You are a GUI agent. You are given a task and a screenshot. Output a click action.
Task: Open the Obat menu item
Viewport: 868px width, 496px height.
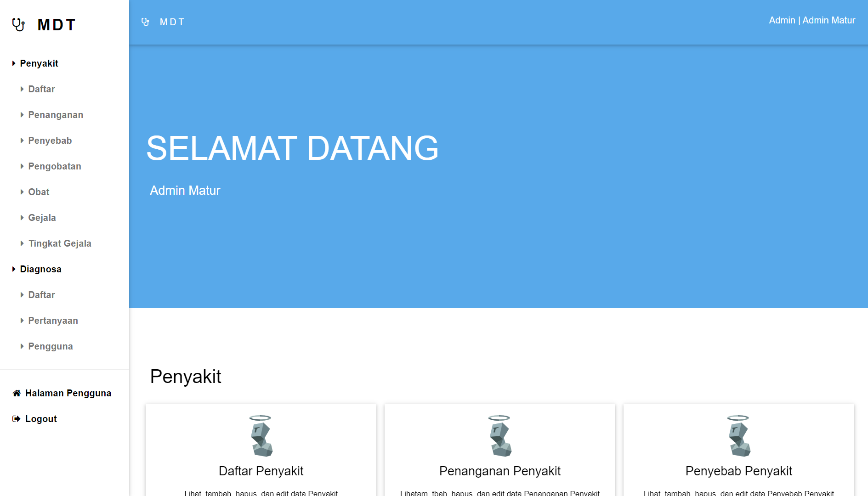[39, 192]
